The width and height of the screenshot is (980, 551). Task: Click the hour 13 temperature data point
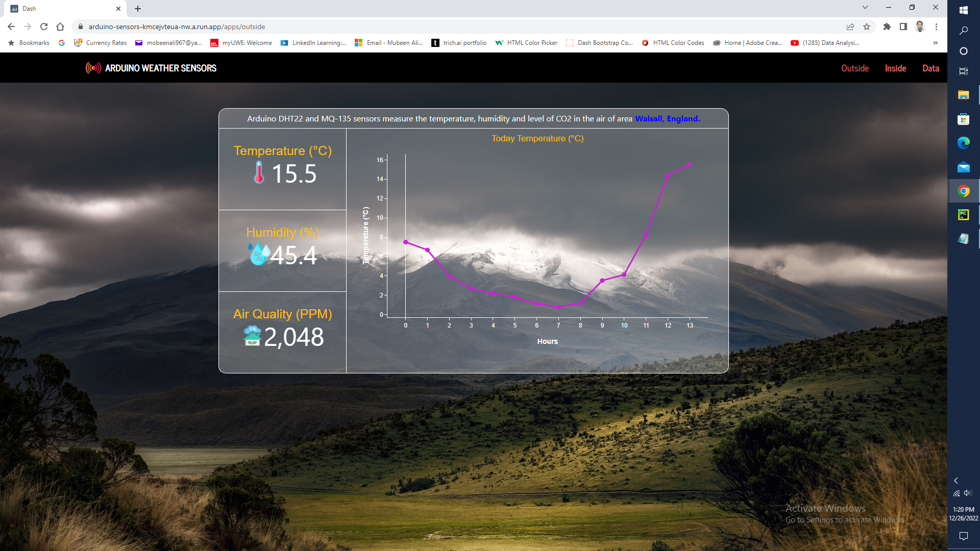pos(690,165)
